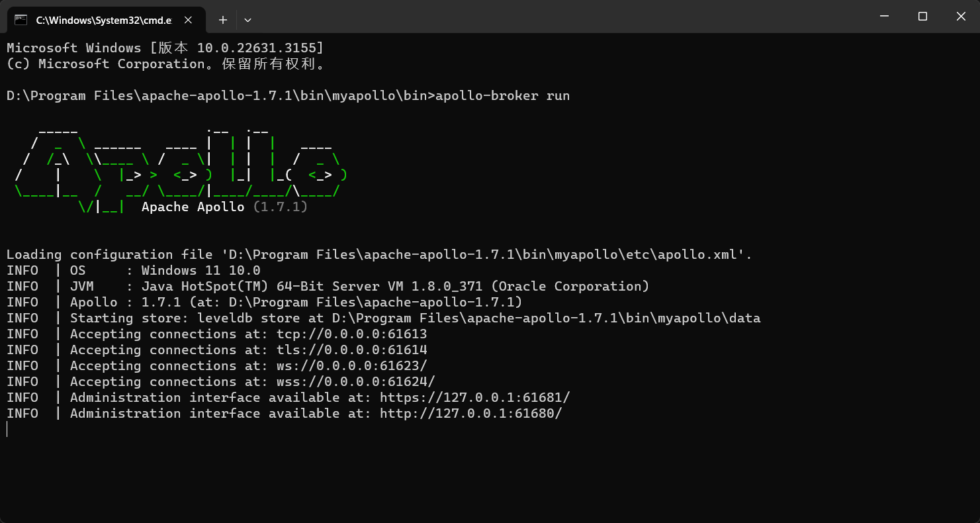
Task: Click the tcp://0.0.0.0:61613 connection address
Action: 351,334
